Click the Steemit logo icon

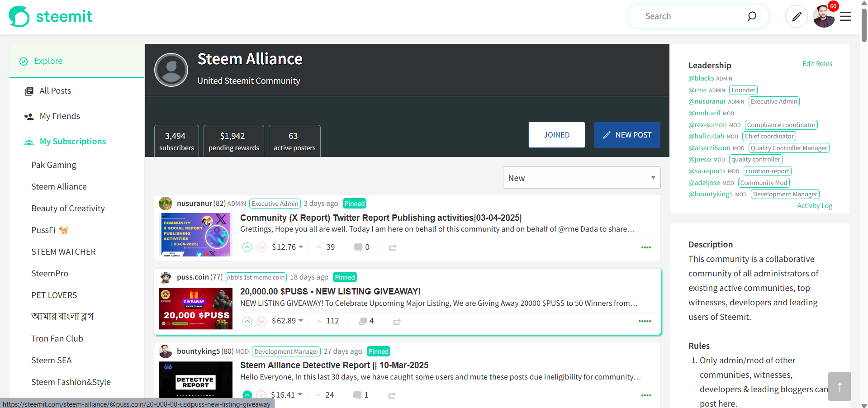[x=19, y=17]
